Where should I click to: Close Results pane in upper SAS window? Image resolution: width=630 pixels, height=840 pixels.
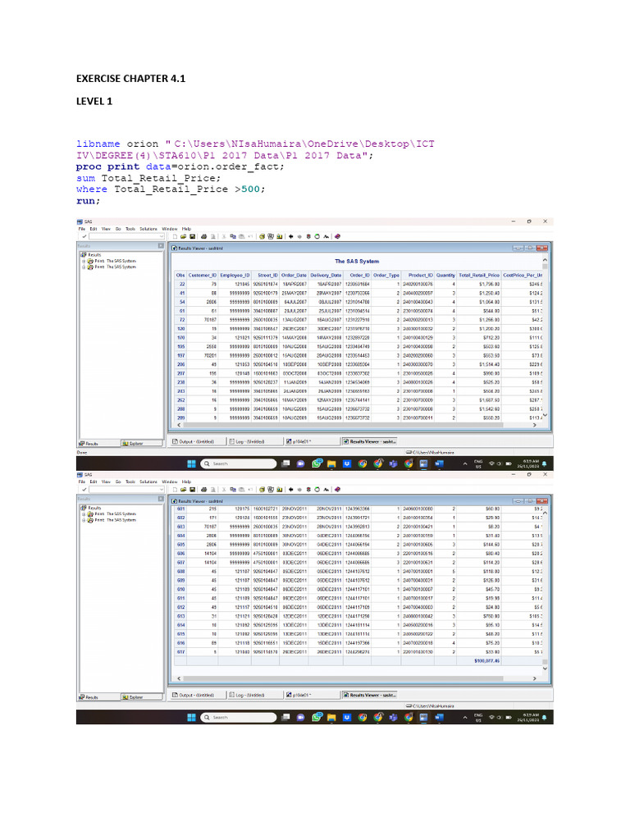click(x=161, y=245)
